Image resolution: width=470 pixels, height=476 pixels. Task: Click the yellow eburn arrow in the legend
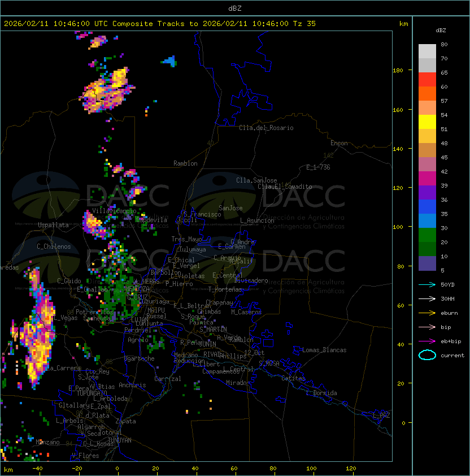(427, 313)
